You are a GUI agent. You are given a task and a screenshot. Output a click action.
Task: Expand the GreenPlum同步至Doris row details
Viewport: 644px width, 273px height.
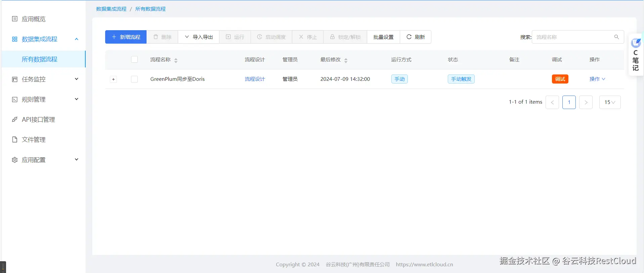(x=114, y=79)
